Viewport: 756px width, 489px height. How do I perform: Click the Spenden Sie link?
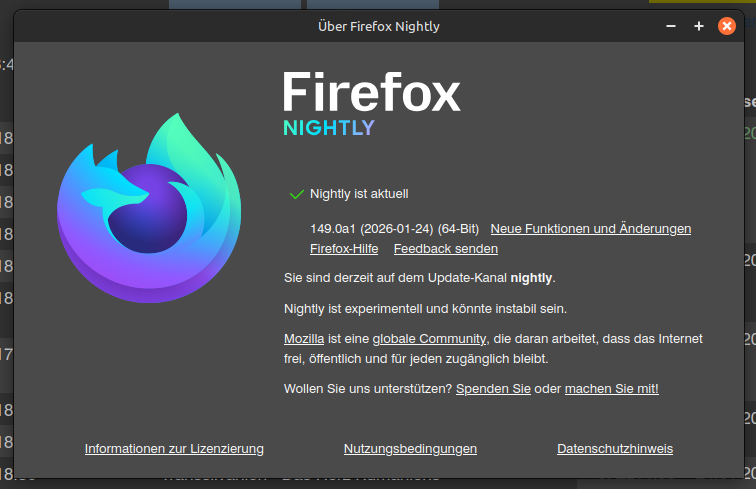click(493, 389)
